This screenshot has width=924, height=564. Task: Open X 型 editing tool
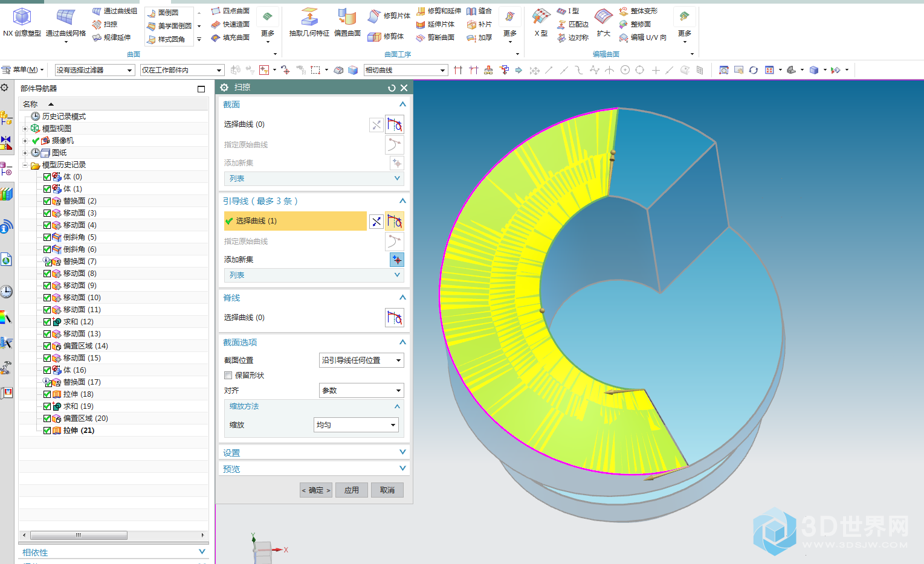pyautogui.click(x=541, y=22)
